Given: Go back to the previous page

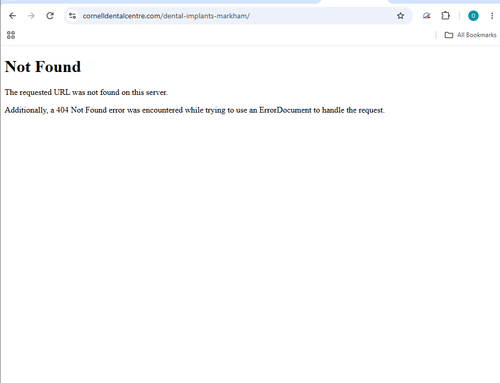Looking at the screenshot, I should 13,16.
